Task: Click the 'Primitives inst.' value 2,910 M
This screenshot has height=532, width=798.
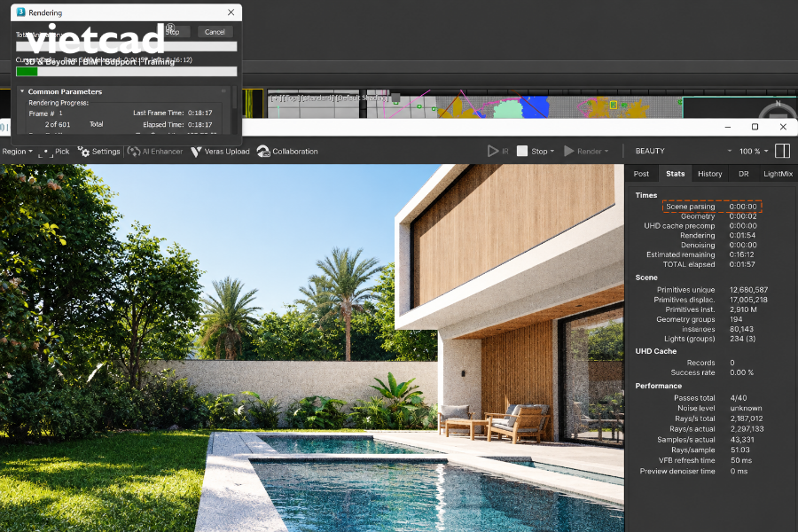Action: tap(743, 309)
